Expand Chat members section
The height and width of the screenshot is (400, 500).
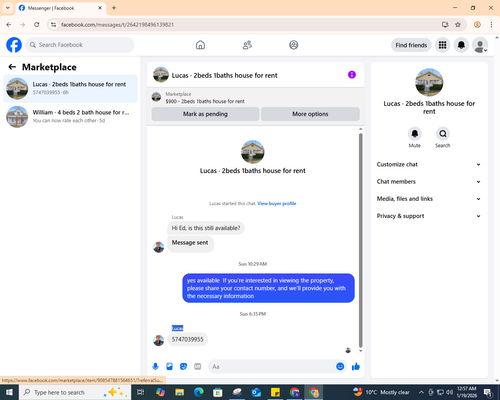coord(429,182)
